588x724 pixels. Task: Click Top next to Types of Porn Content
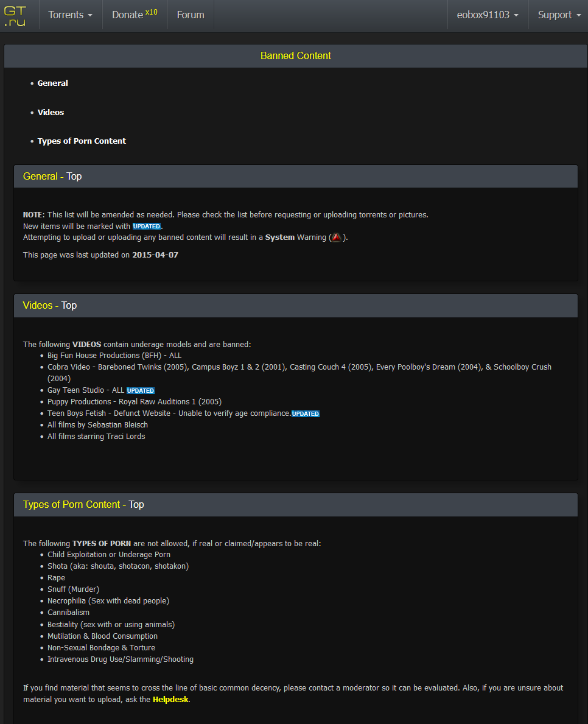(x=136, y=504)
